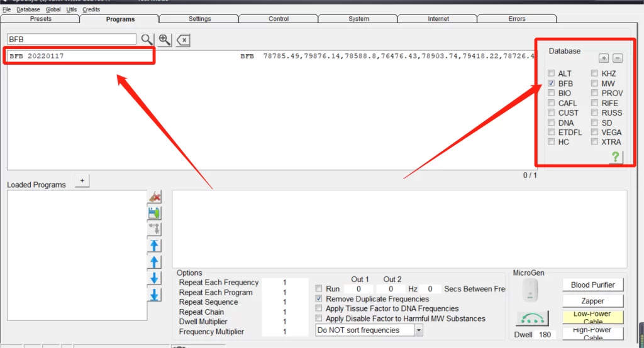The image size is (644, 348).
Task: Clear the search box with backspace icon
Action: [183, 40]
